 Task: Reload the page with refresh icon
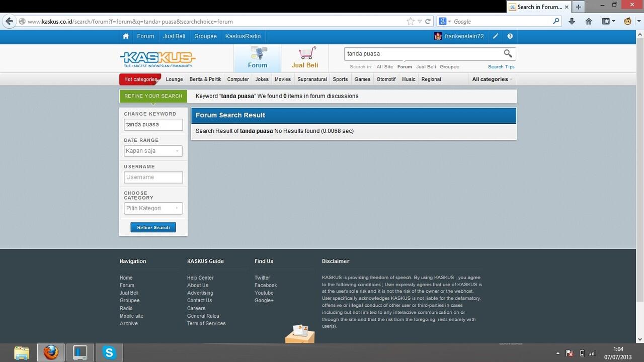pos(428,22)
